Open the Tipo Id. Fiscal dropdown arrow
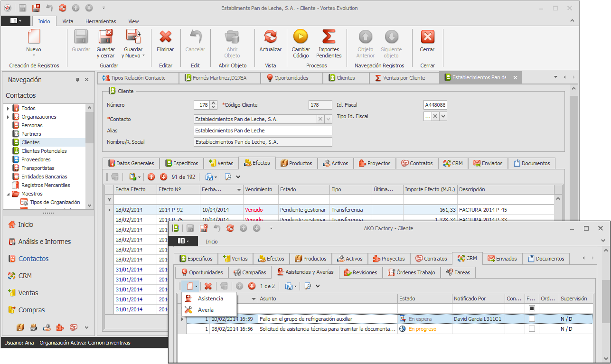This screenshot has height=364, width=611. click(443, 116)
